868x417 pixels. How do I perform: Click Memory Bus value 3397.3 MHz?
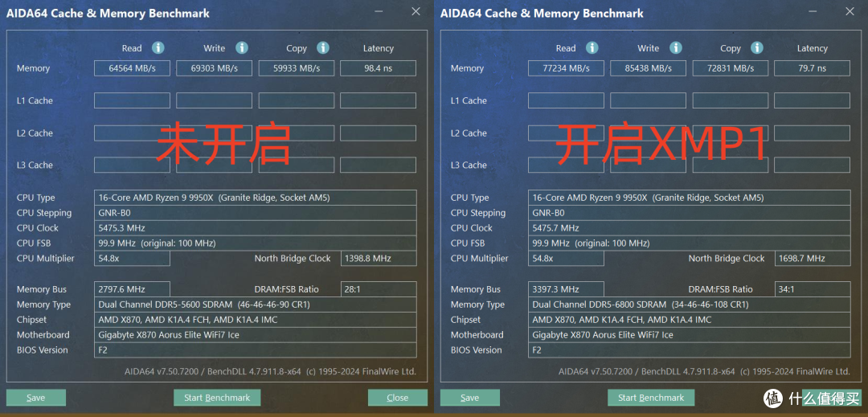(566, 289)
